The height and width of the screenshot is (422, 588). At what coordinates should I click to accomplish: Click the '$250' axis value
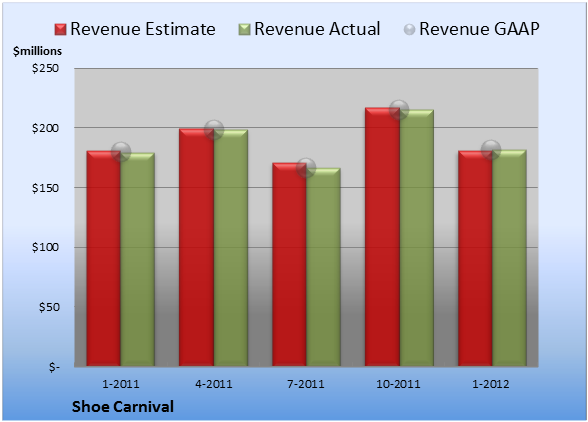tap(45, 68)
